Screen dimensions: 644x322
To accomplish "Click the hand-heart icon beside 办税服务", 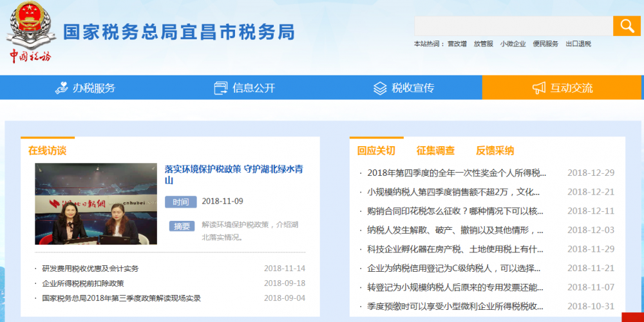I will [x=62, y=88].
